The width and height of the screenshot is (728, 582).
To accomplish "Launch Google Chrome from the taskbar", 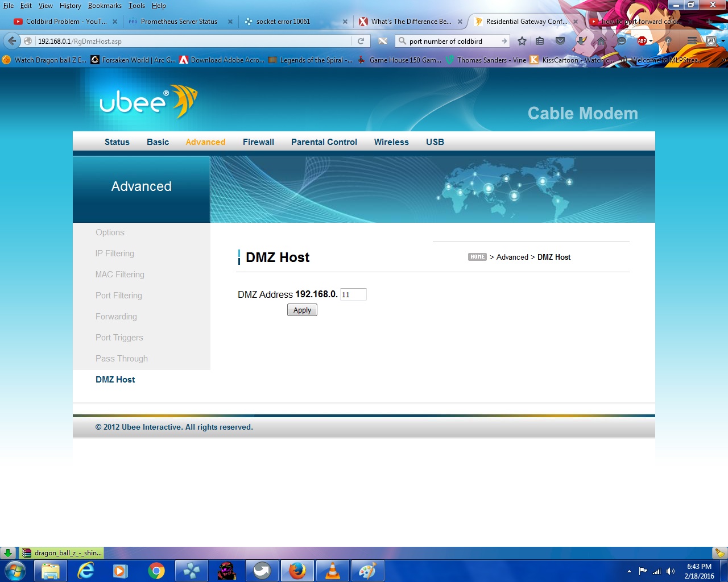I will pos(156,571).
